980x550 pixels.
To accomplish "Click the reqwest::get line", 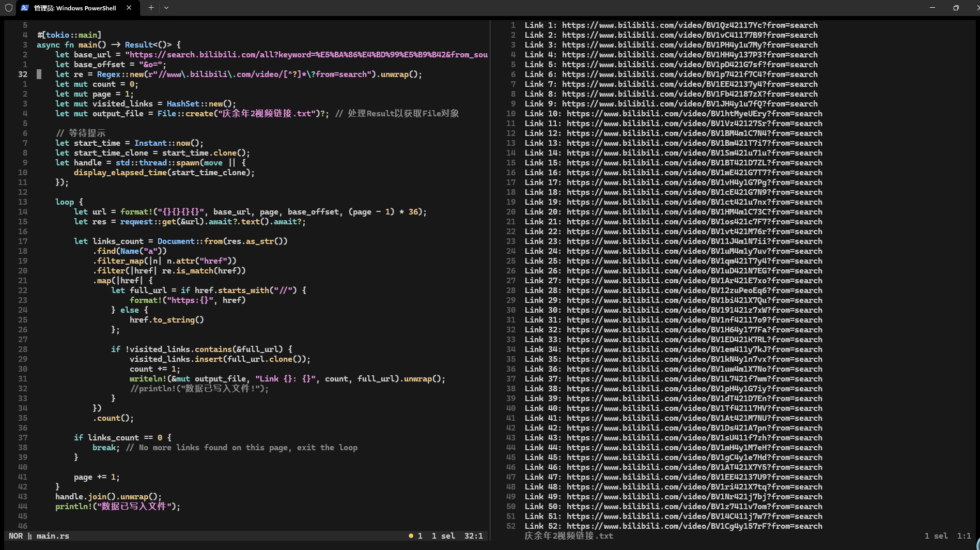I will 190,222.
